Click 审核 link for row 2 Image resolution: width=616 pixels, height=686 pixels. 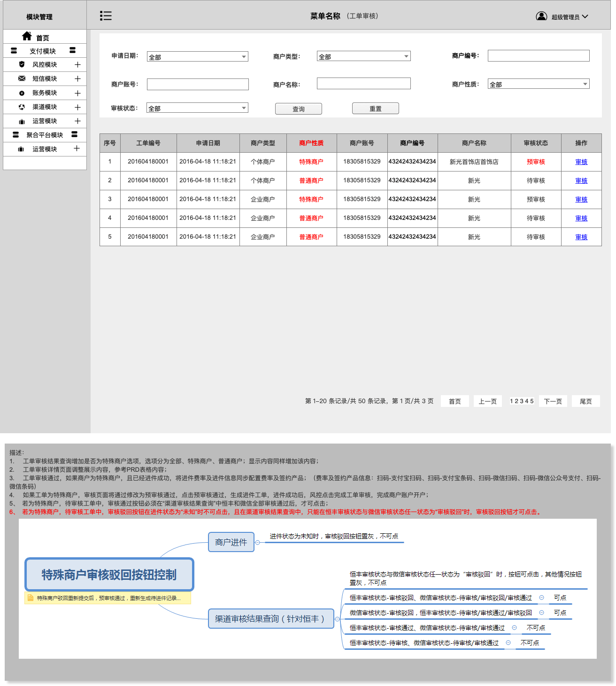(581, 180)
